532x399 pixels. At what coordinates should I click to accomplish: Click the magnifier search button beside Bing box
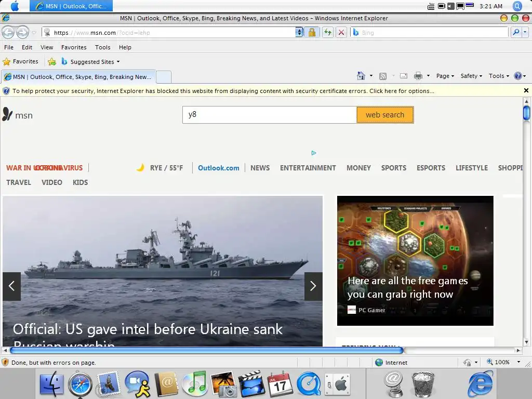click(516, 33)
